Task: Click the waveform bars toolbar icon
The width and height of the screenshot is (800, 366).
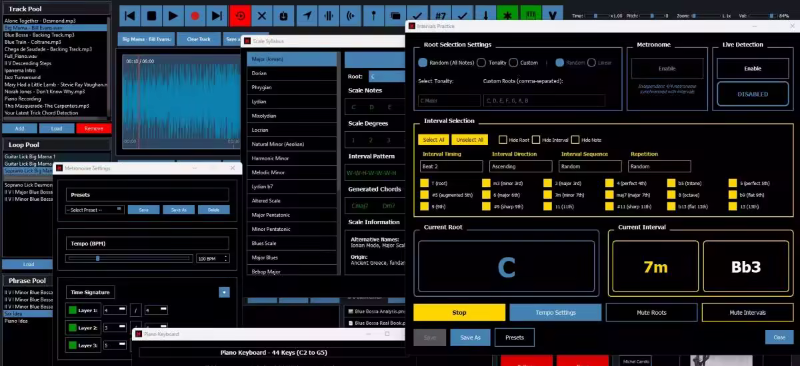Action: pyautogui.click(x=329, y=16)
